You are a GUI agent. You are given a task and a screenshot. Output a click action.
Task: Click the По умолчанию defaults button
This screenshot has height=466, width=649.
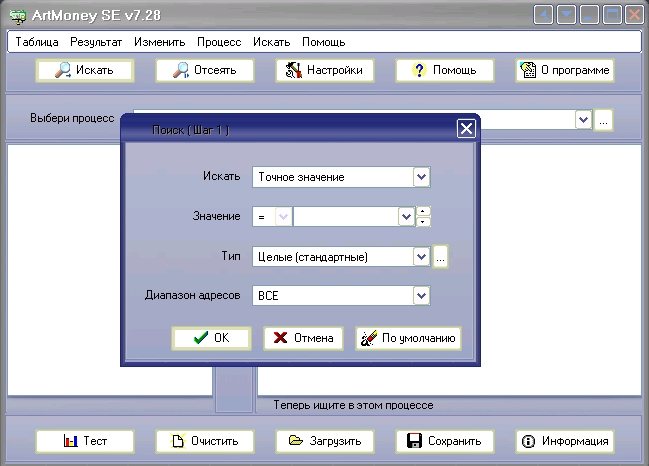(408, 338)
